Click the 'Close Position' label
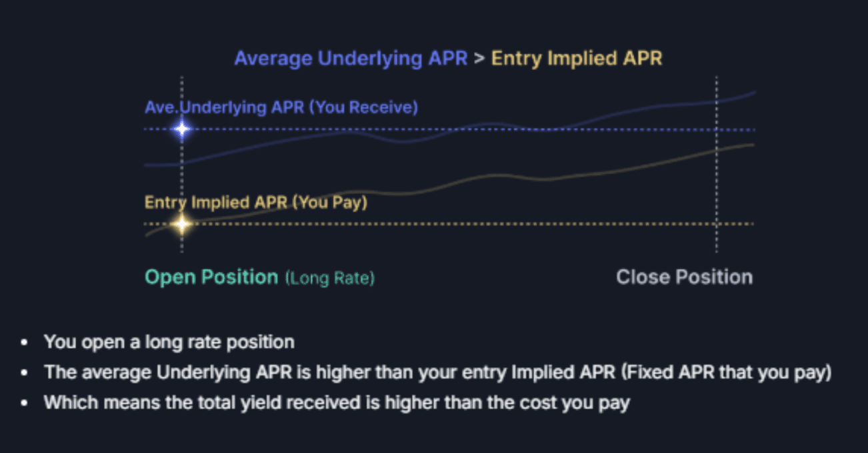 [x=684, y=277]
